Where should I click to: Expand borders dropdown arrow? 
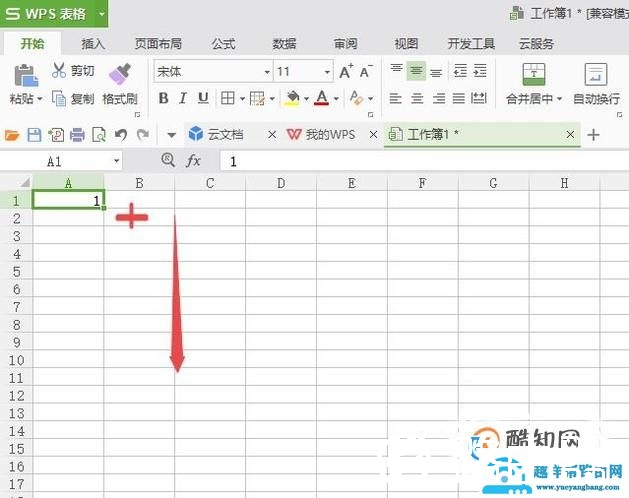click(242, 99)
